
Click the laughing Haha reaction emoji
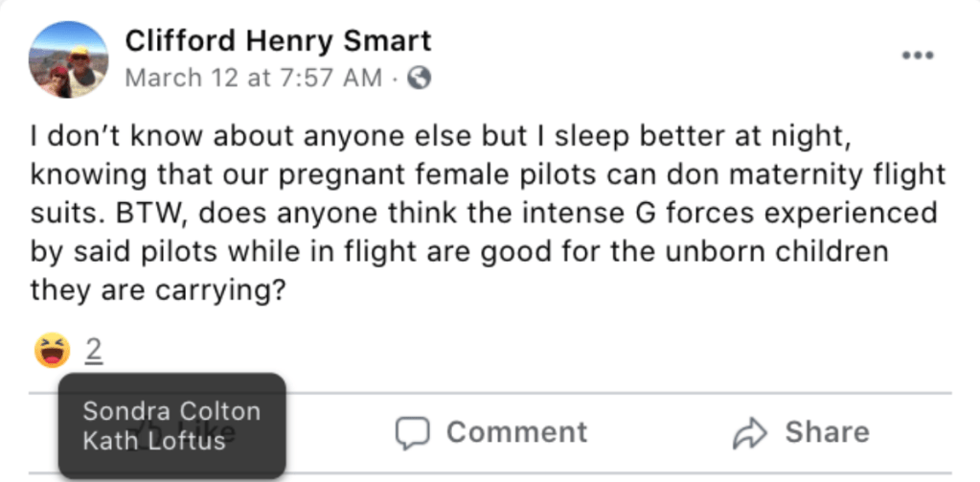[51, 351]
